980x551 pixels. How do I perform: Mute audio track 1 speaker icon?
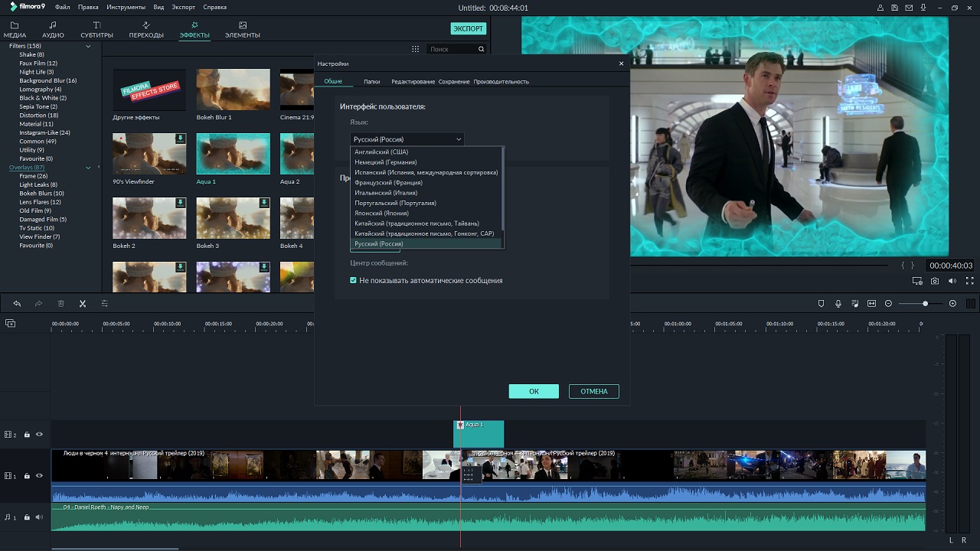[x=39, y=517]
